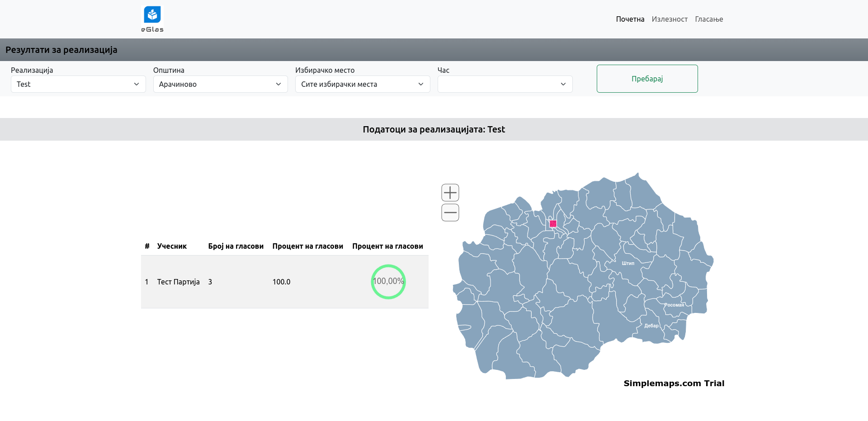Click the Учесник column header
The image size is (868, 421).
(x=172, y=246)
